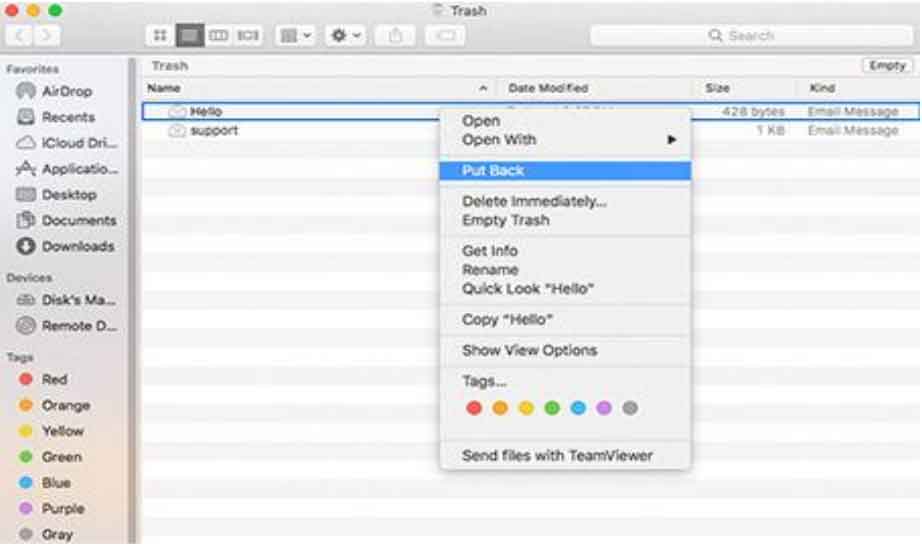The width and height of the screenshot is (922, 545).
Task: Open Downloads folder in sidebar
Action: coord(77,246)
